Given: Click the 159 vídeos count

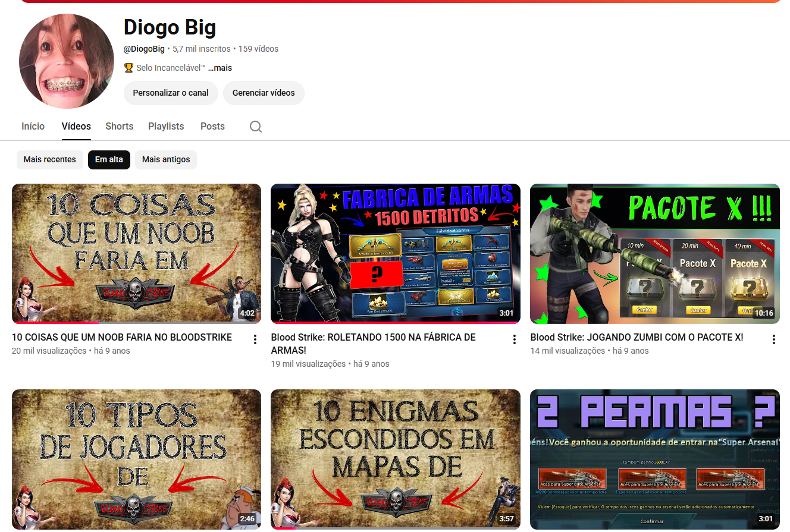Looking at the screenshot, I should pyautogui.click(x=258, y=49).
